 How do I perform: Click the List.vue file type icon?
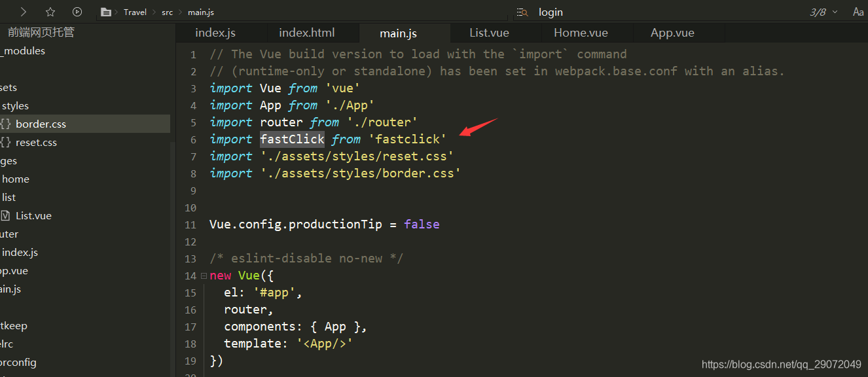5,215
